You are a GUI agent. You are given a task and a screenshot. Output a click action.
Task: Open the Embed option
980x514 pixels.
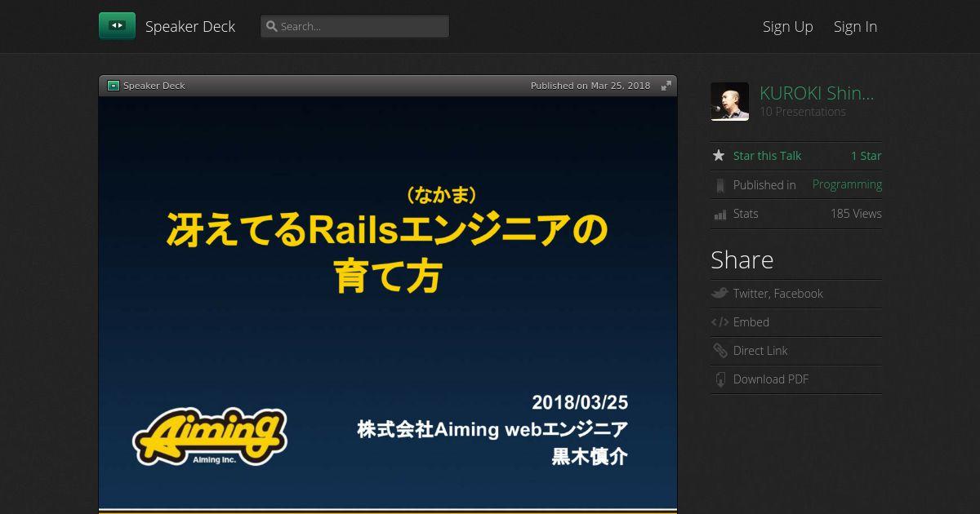(x=751, y=322)
